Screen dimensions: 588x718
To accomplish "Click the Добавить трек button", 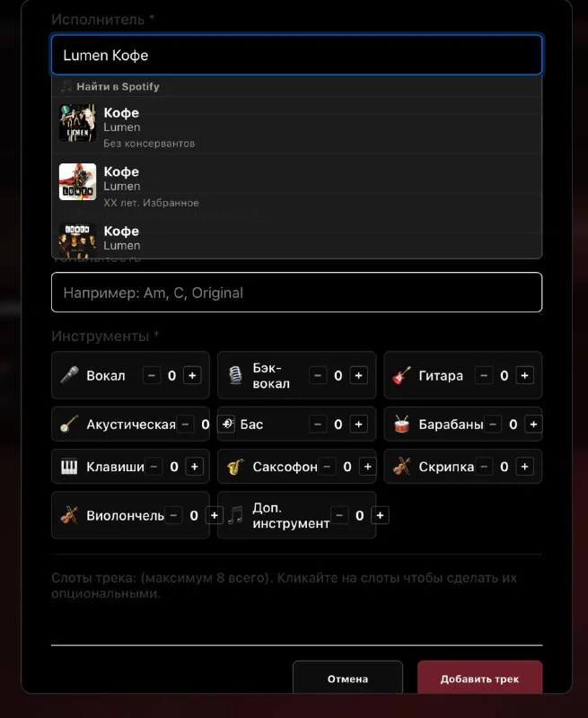I will pyautogui.click(x=480, y=679).
